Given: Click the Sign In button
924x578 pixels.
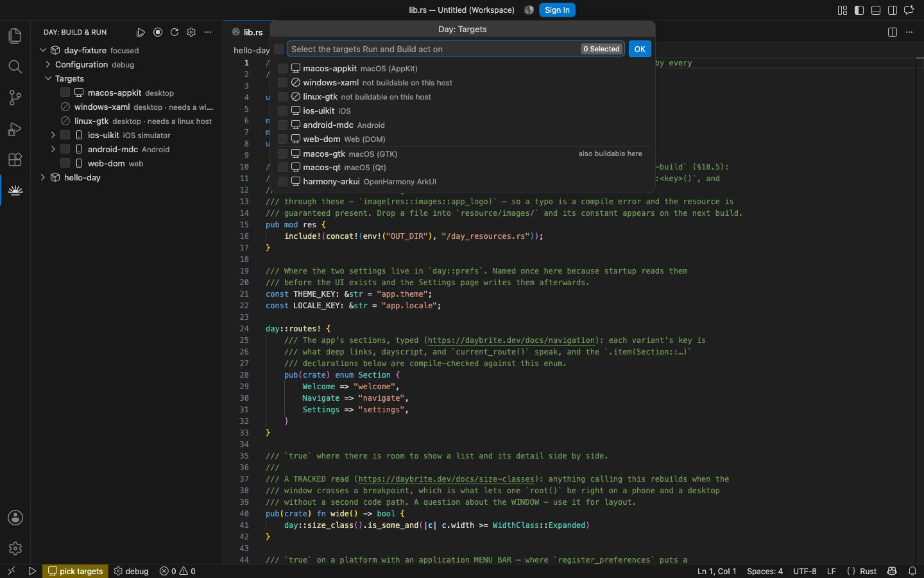Looking at the screenshot, I should coord(557,10).
